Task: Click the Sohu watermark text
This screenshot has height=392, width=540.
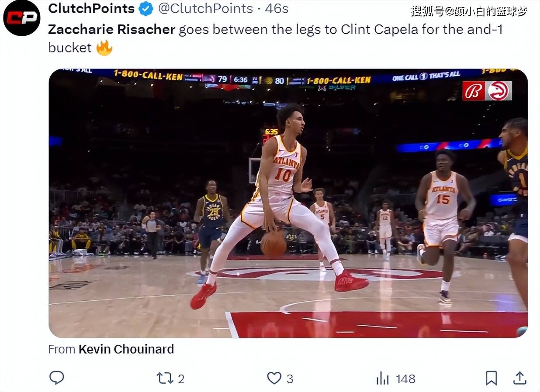Action: coord(469,11)
